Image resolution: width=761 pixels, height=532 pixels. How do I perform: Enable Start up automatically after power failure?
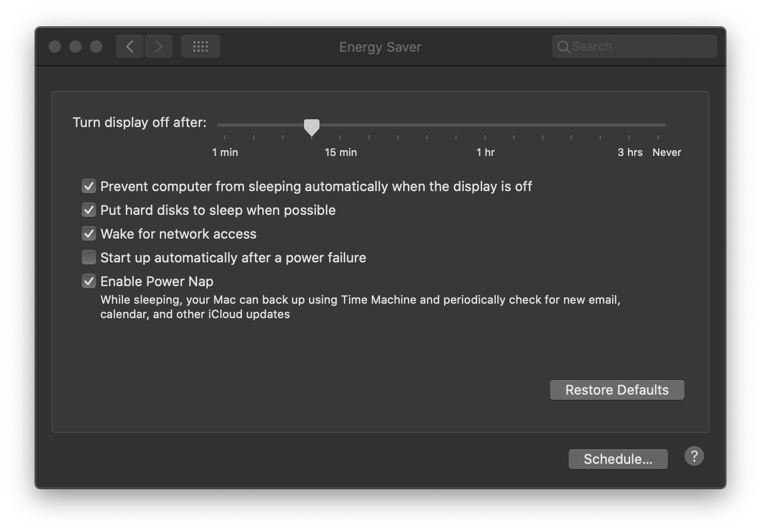[88, 257]
